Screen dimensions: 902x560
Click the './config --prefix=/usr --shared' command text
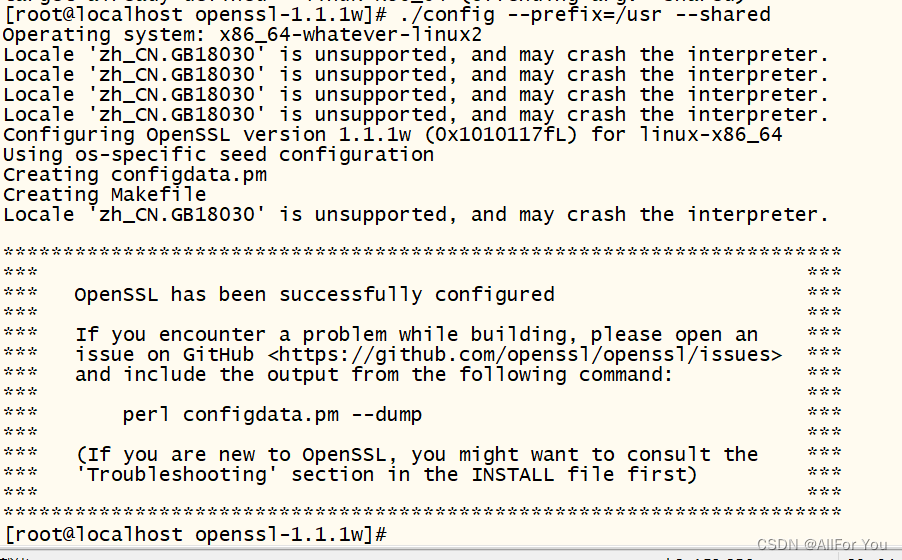(x=584, y=14)
